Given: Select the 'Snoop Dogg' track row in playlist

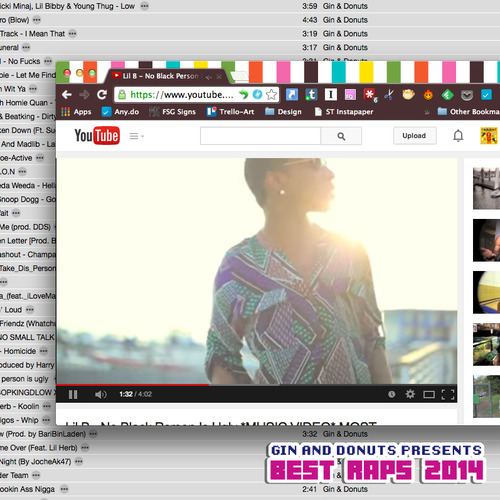Looking at the screenshot, I should click(28, 199).
